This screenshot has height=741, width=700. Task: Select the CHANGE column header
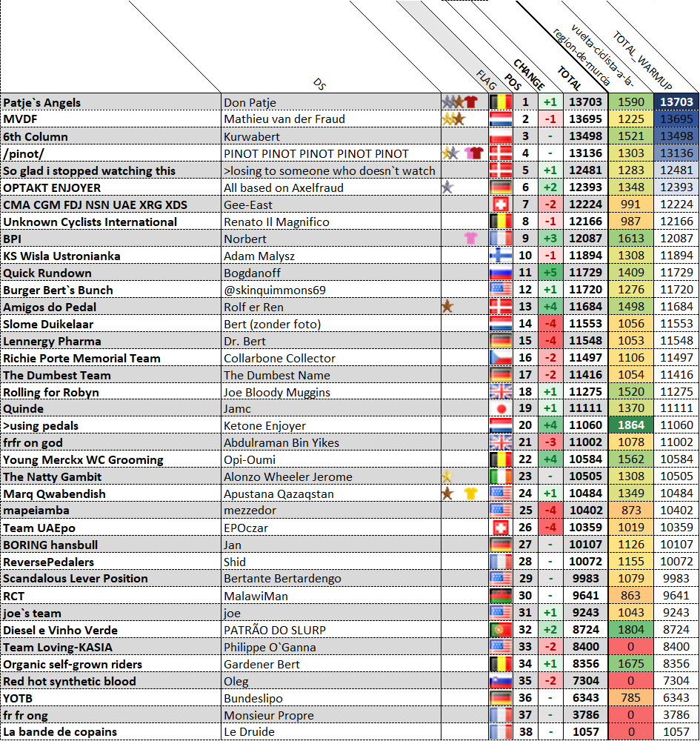(x=529, y=75)
